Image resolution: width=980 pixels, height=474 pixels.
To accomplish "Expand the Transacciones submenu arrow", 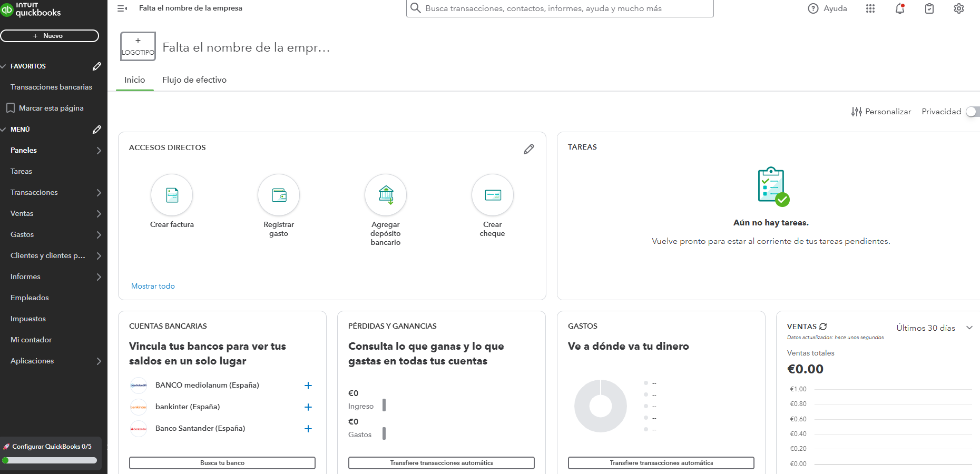I will 99,193.
